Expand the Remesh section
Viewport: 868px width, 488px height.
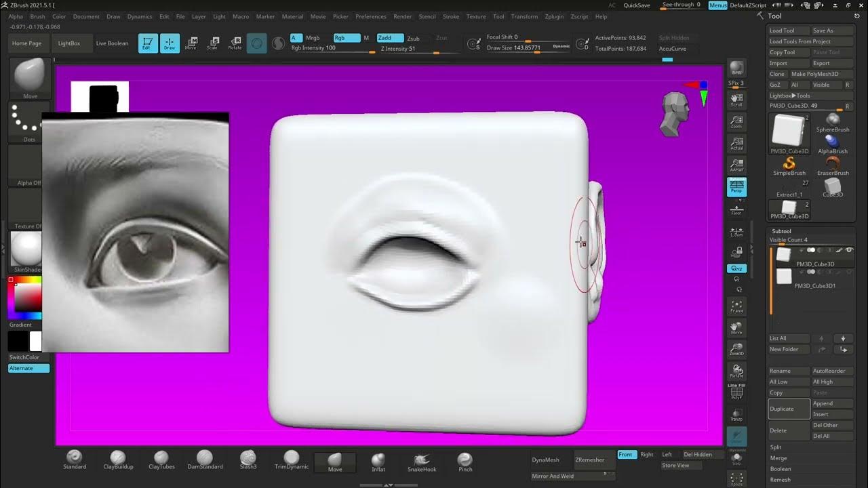780,480
